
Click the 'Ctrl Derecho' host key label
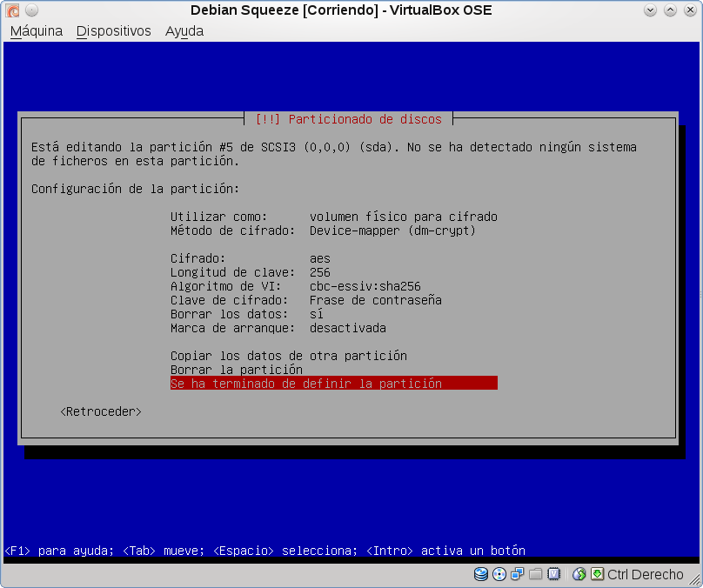coord(646,575)
